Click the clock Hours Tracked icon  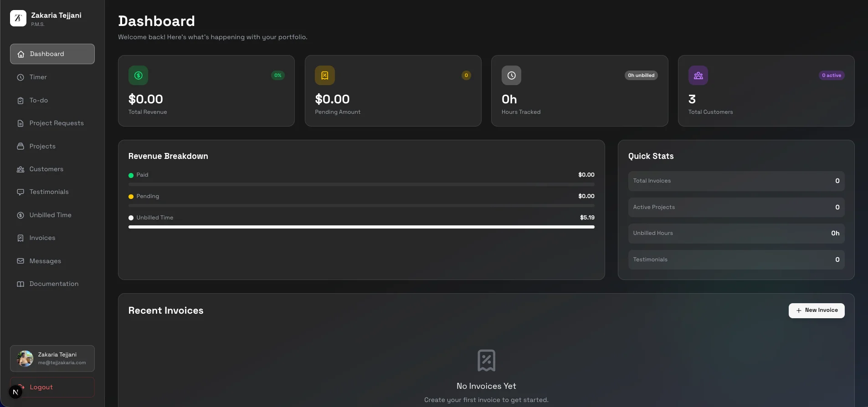click(x=511, y=76)
